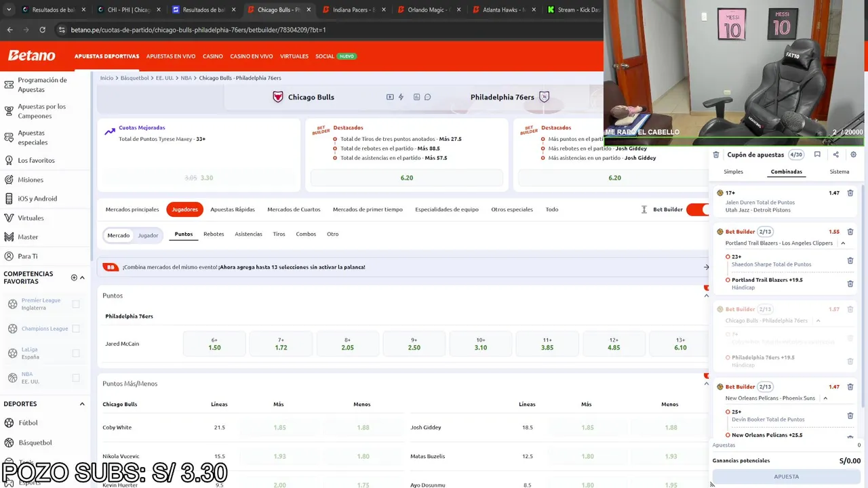868x488 pixels.
Task: Collapse the Puntos Más/Menos section
Action: tap(706, 384)
